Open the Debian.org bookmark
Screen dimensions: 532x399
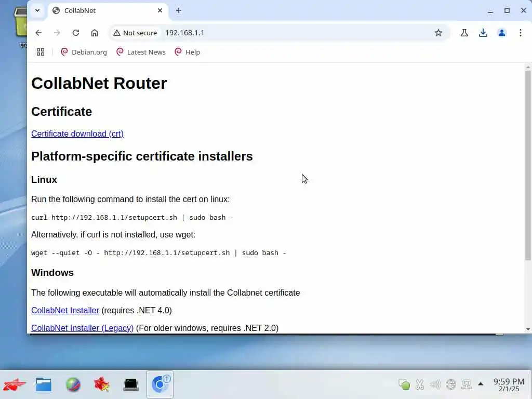[x=84, y=52]
